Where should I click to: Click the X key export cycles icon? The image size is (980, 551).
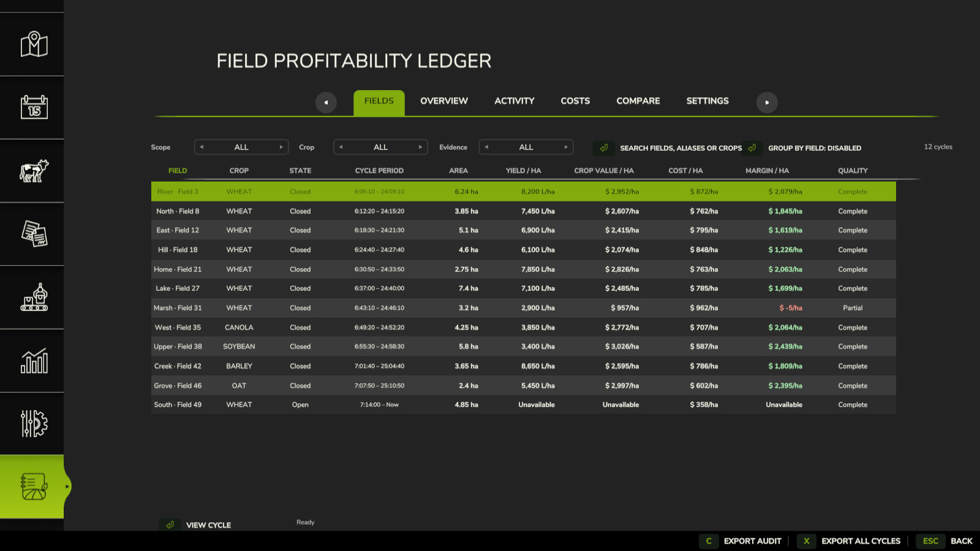click(807, 541)
